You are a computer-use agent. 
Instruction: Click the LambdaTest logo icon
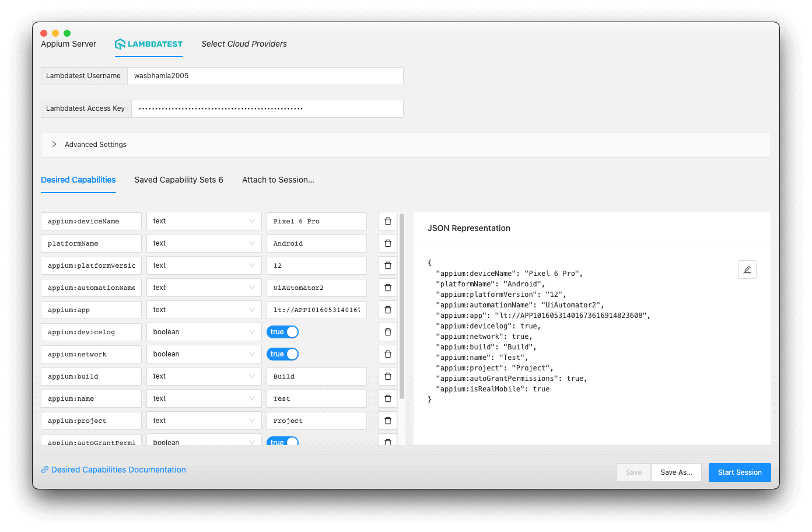pos(120,43)
